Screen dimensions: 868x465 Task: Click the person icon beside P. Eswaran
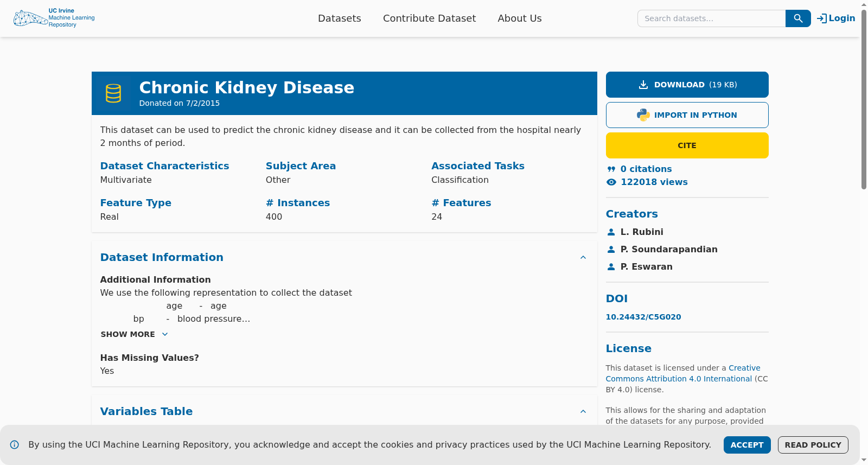pyautogui.click(x=611, y=267)
